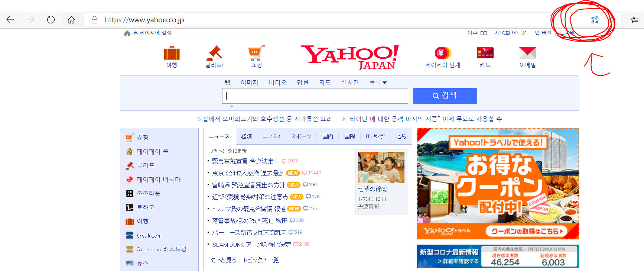Screen dimensions: 644x271
Task: Click the blue 검색 search button
Action: click(x=445, y=96)
